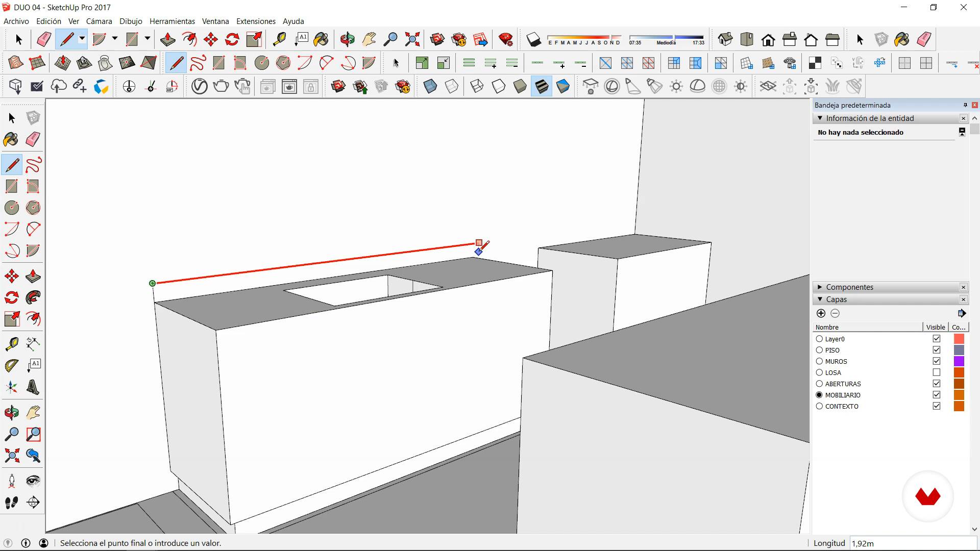980x551 pixels.
Task: Set Layer0 as the active layer
Action: point(819,339)
